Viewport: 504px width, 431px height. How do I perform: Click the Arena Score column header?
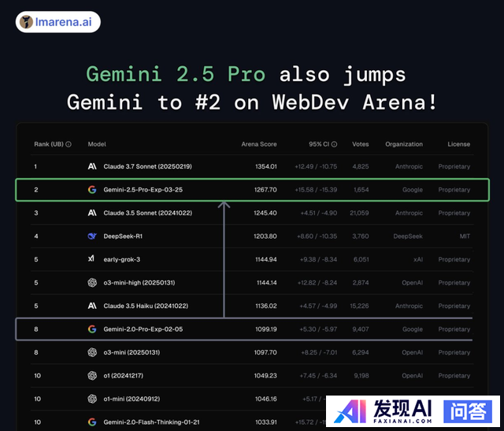pyautogui.click(x=259, y=144)
